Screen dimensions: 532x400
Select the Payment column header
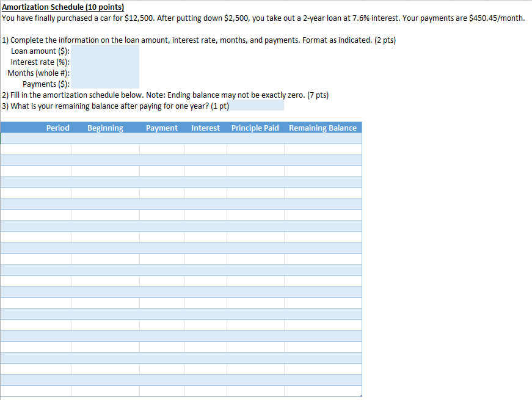click(162, 128)
